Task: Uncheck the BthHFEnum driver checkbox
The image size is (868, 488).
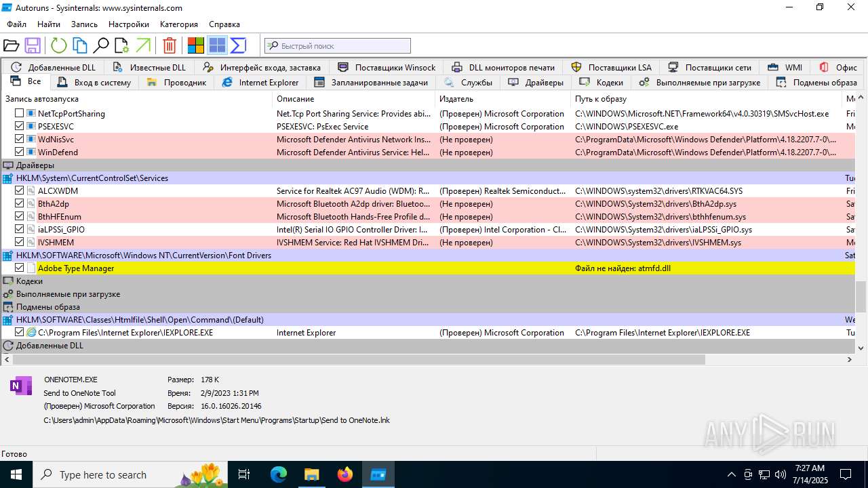Action: [x=20, y=217]
